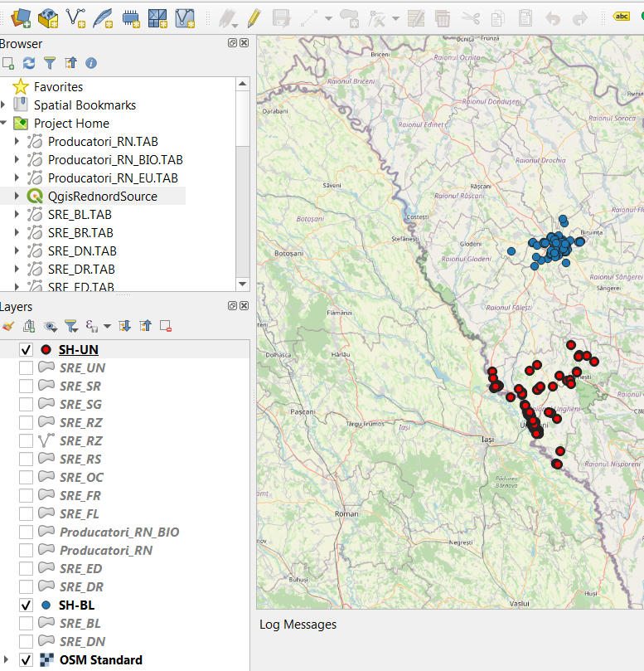Uncheck the SH-UN layer checkbox
This screenshot has width=644, height=671.
coord(26,350)
